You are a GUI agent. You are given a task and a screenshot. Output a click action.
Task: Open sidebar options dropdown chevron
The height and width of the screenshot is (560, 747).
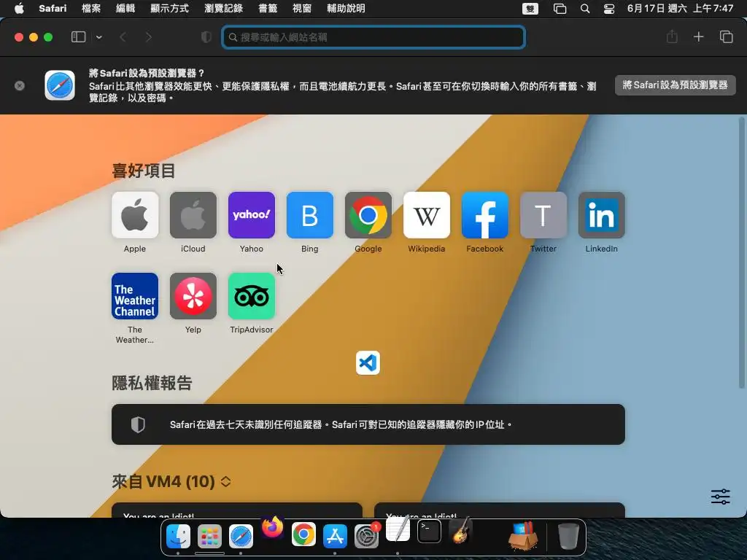[99, 37]
